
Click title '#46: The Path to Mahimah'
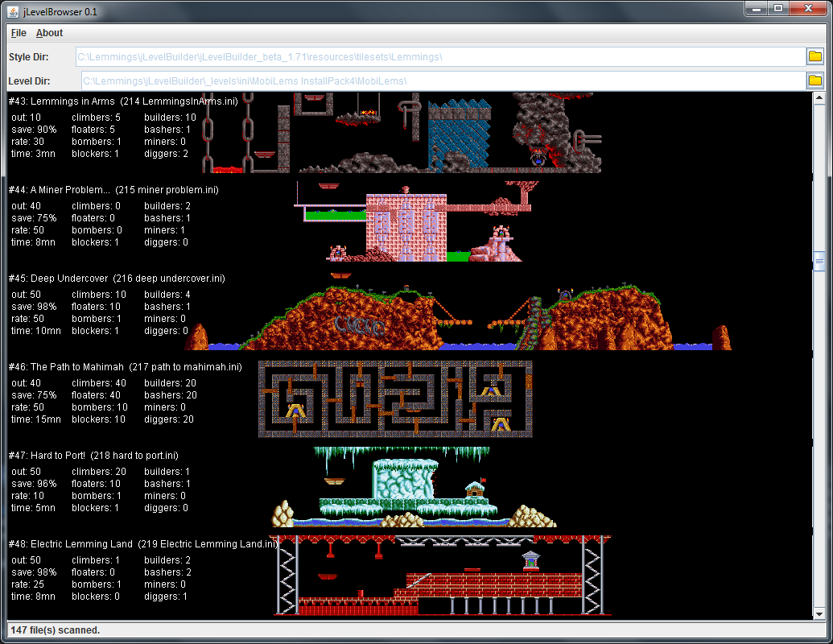(67, 367)
